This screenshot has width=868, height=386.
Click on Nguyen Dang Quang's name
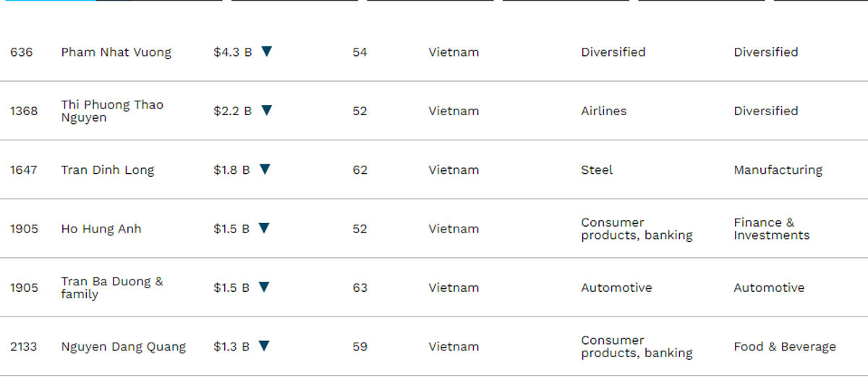coord(123,347)
